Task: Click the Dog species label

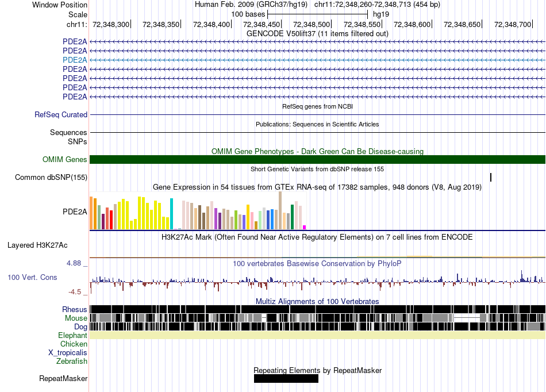Action: (80, 326)
